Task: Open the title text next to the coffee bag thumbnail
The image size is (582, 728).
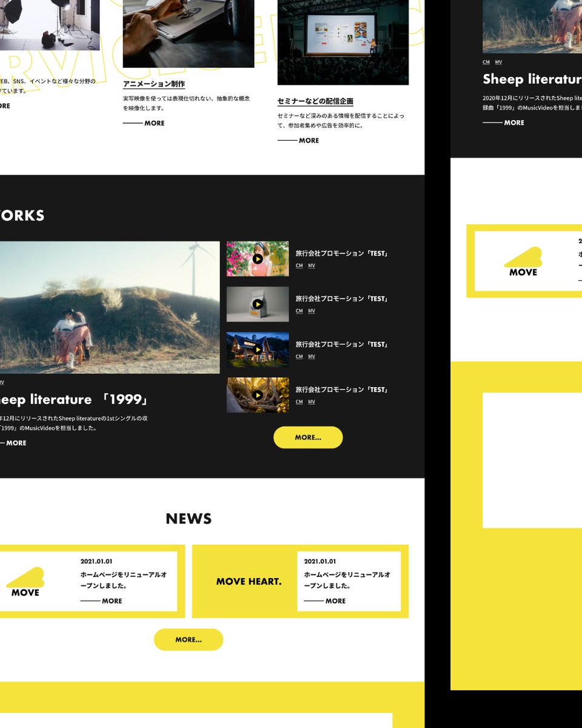Action: pyautogui.click(x=342, y=298)
